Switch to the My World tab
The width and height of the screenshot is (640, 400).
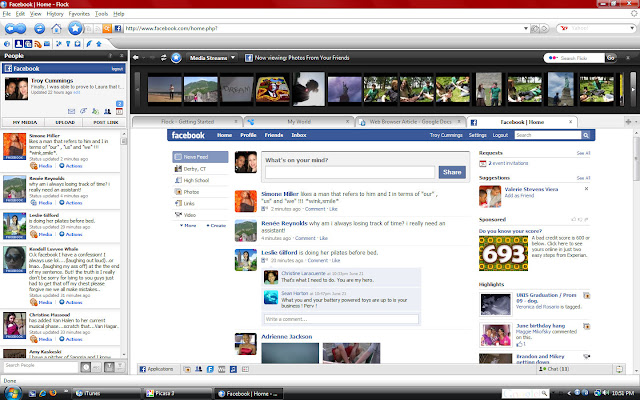click(299, 122)
